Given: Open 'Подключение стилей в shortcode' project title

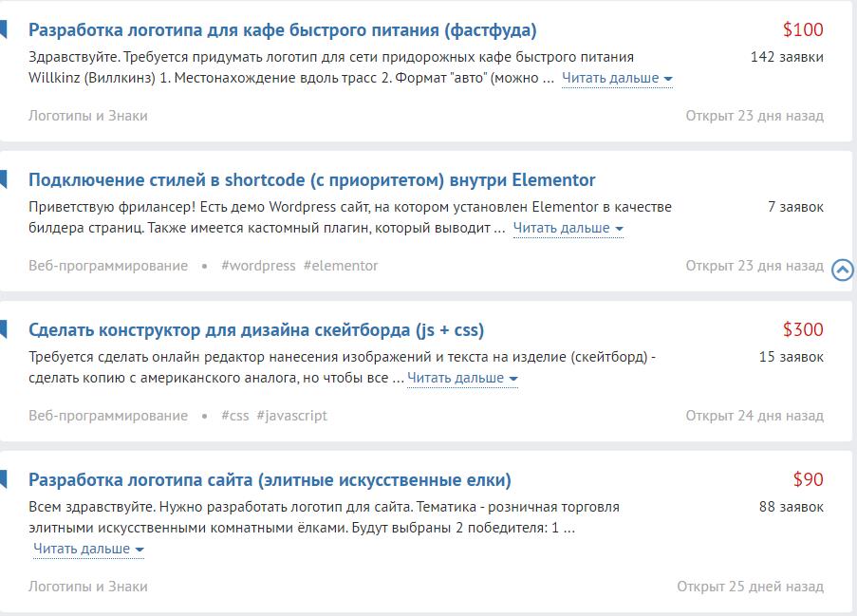Looking at the screenshot, I should (312, 179).
